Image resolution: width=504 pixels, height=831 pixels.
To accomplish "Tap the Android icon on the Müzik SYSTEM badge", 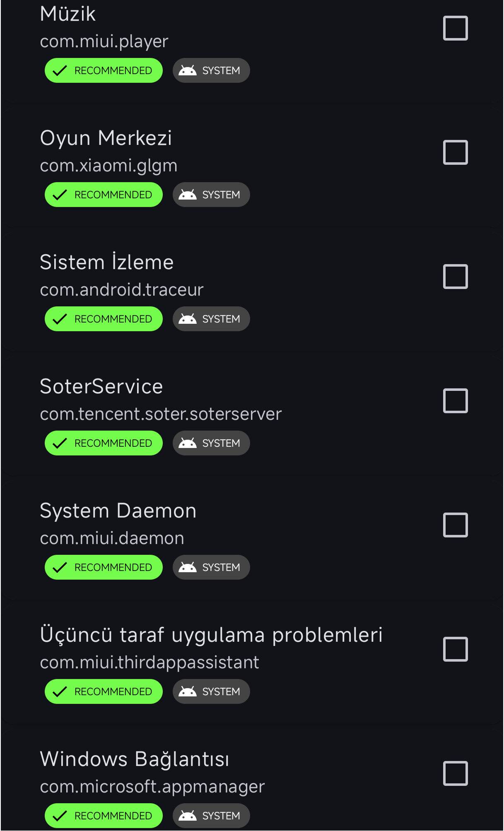I will 187,70.
